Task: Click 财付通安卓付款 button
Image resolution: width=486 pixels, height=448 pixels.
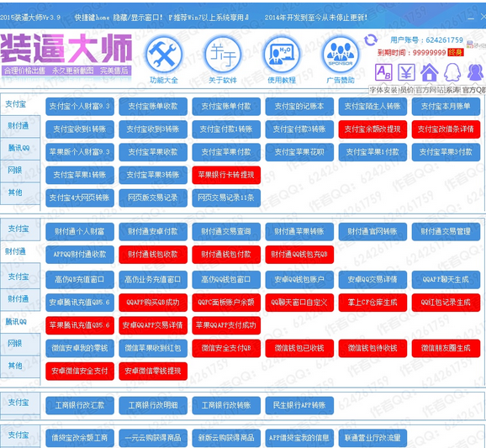Action: coord(153,231)
